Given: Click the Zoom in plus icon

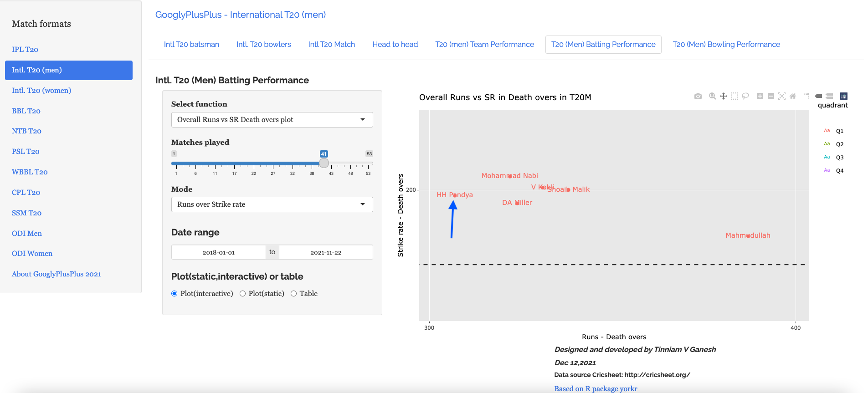Looking at the screenshot, I should click(760, 96).
